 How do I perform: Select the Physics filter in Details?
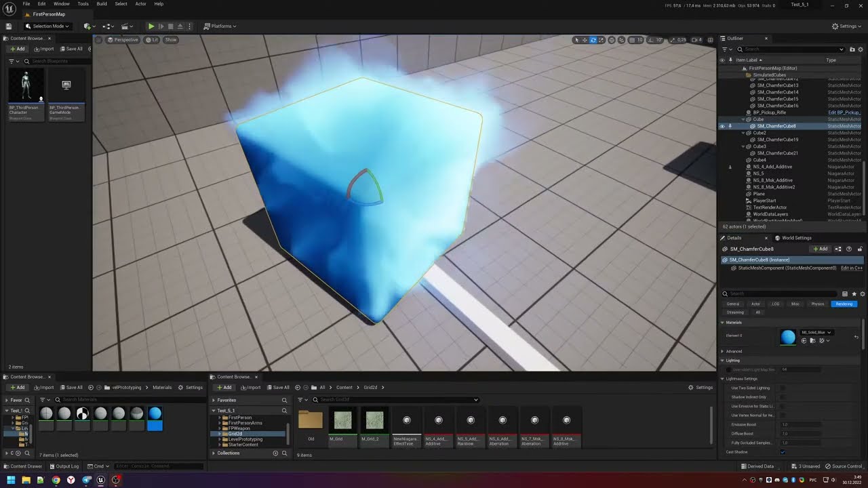point(817,304)
